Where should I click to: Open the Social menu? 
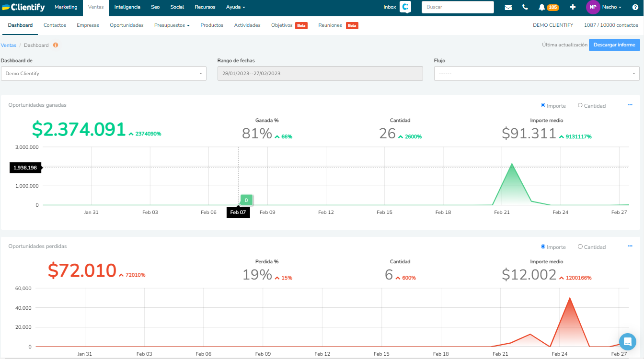[x=177, y=7]
